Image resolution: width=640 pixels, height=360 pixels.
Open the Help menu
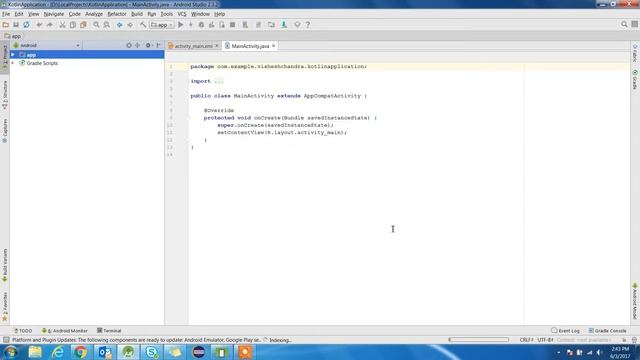pyautogui.click(x=220, y=14)
